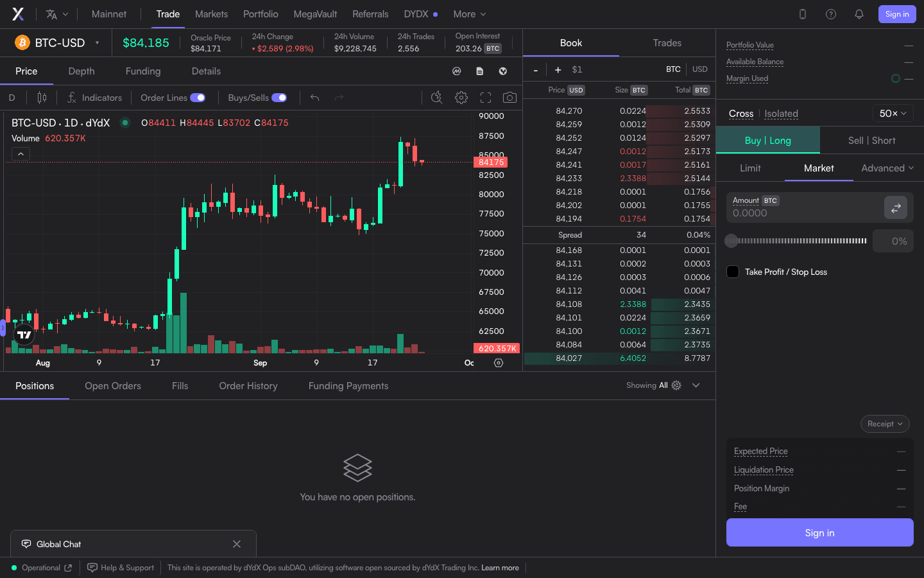Select the candlestick chart style icon
This screenshot has width=924, height=578.
(42, 98)
